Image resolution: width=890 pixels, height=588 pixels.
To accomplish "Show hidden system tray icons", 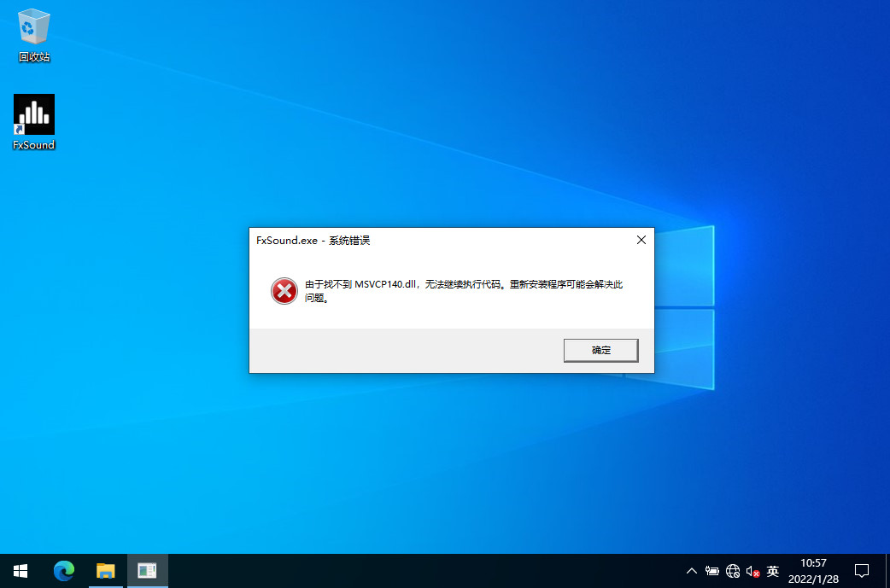I will click(691, 571).
